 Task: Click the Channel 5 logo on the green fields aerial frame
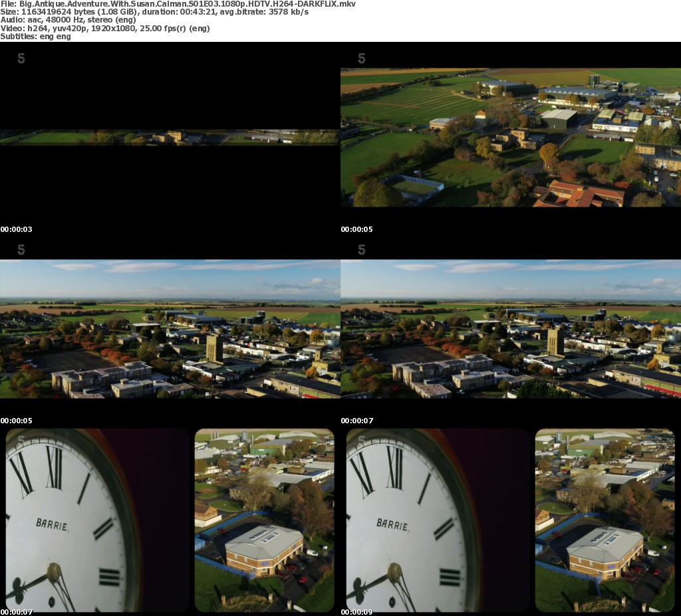pos(362,58)
